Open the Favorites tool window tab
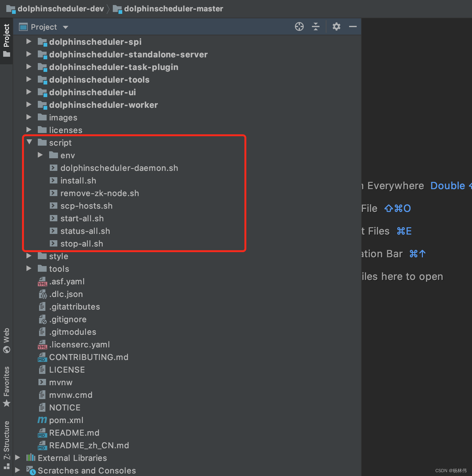This screenshot has width=472, height=476. click(6, 387)
